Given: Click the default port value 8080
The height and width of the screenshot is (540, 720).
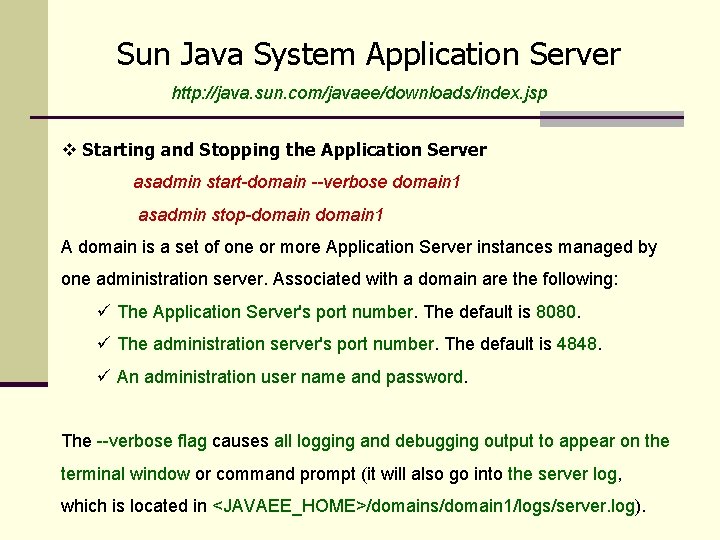Looking at the screenshot, I should click(556, 312).
